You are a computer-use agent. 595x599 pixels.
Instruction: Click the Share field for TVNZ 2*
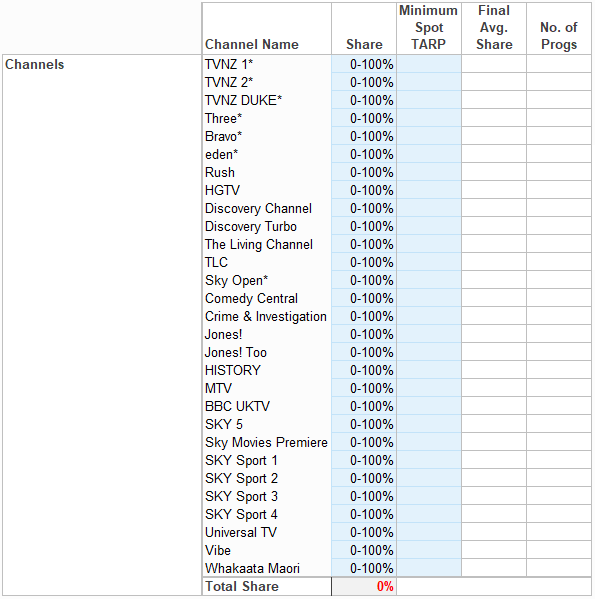click(364, 82)
